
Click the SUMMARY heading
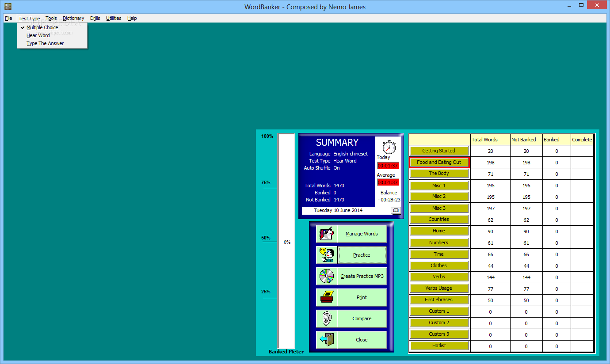[x=337, y=142]
